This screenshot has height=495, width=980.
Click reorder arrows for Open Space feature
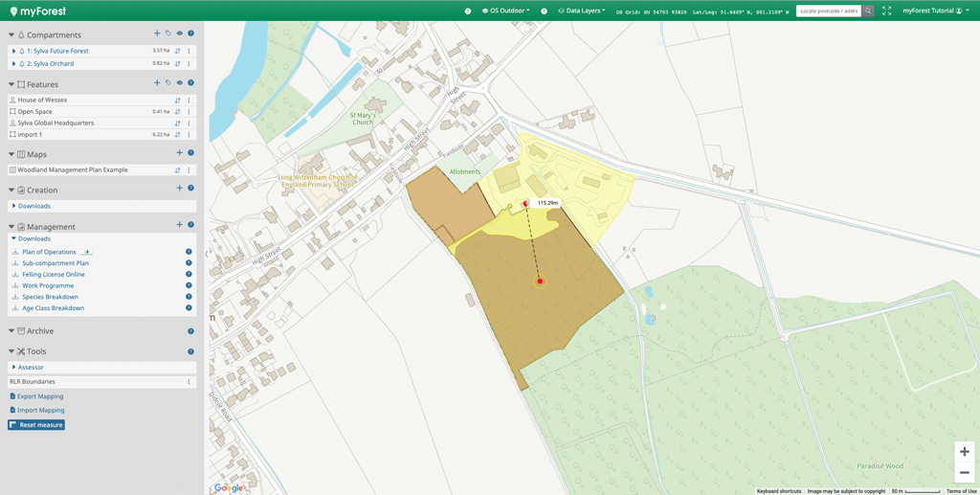point(177,112)
